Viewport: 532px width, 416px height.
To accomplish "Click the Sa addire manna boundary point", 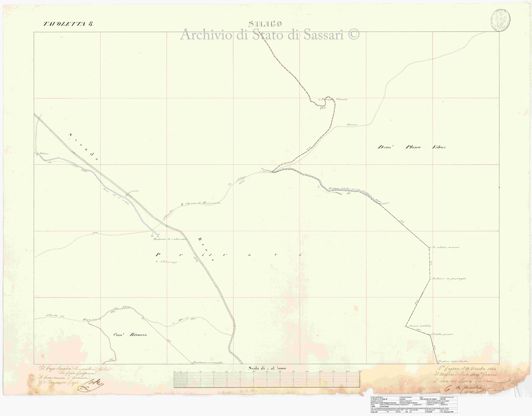I will 429,248.
